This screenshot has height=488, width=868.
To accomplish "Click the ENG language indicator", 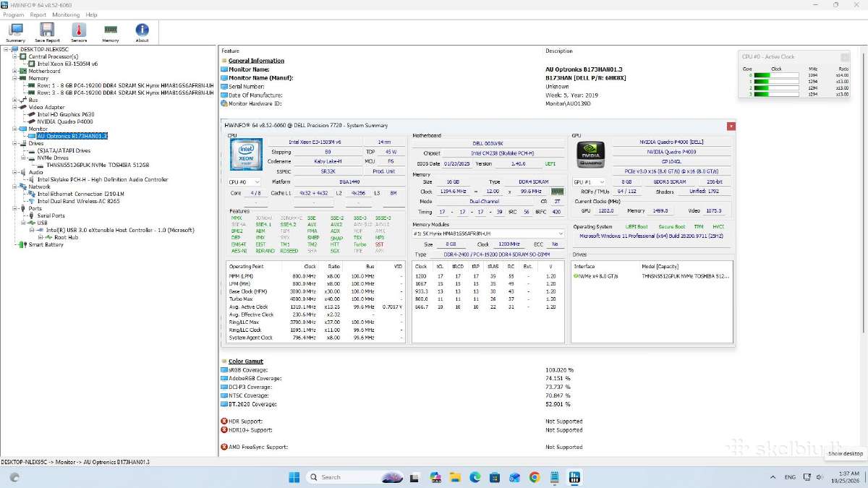I will 791,477.
